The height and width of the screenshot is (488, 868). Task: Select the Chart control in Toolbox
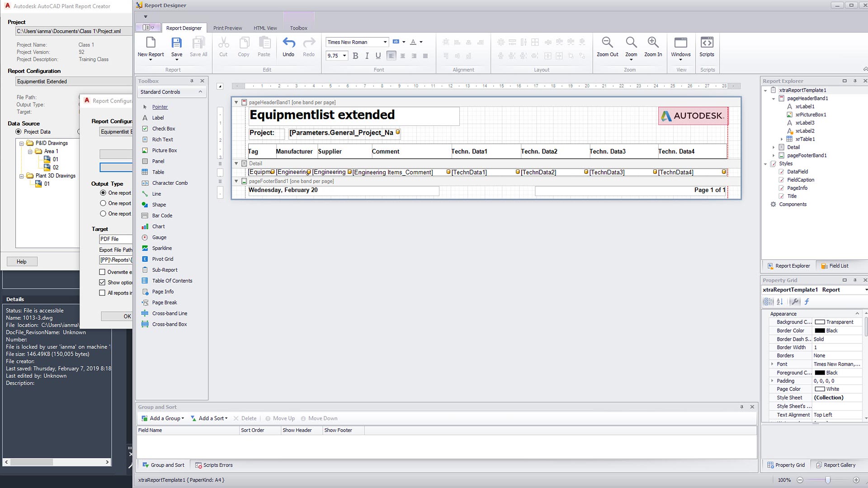[158, 226]
